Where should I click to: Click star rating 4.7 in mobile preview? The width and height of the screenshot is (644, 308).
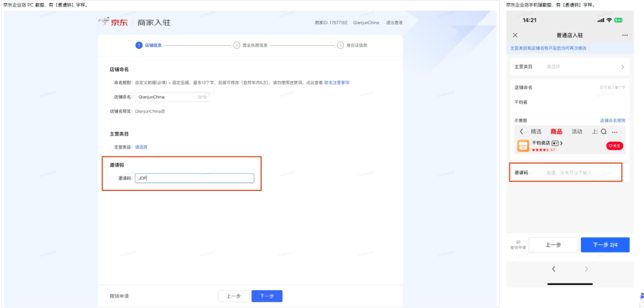(543, 150)
